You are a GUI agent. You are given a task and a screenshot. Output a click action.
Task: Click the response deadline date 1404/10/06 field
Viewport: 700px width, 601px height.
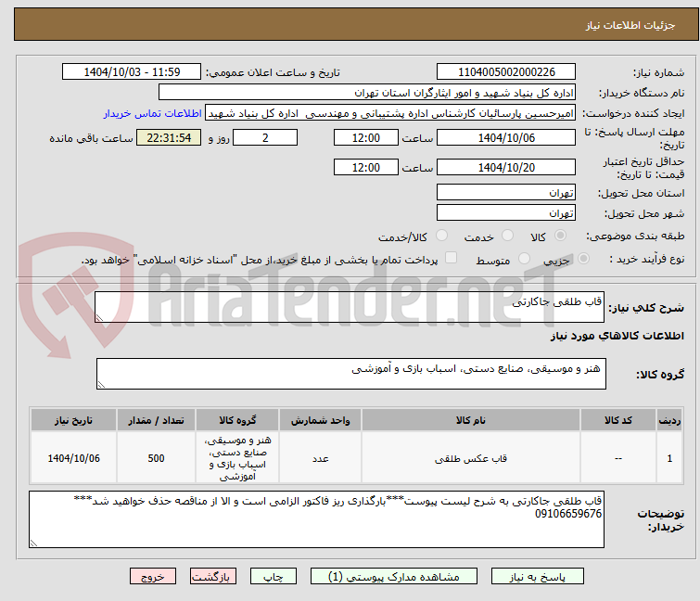coord(506,137)
